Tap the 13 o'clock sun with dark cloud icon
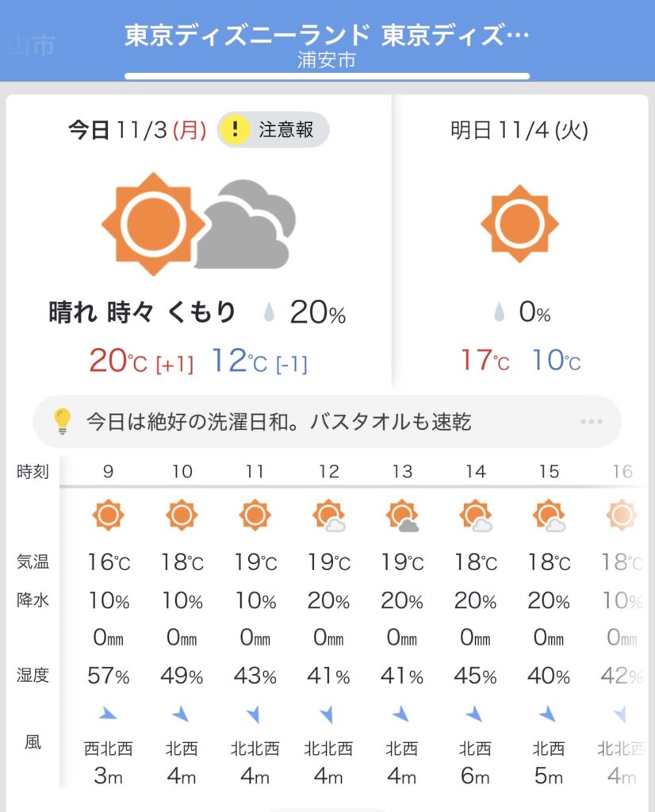Viewport: 655px width, 812px height. pos(403,516)
